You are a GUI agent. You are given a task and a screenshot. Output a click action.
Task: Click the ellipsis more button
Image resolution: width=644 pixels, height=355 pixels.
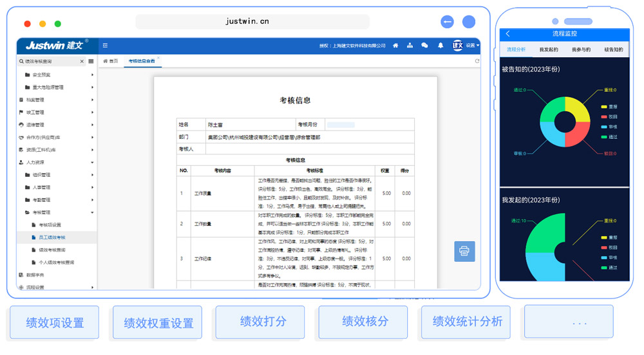tap(569, 322)
